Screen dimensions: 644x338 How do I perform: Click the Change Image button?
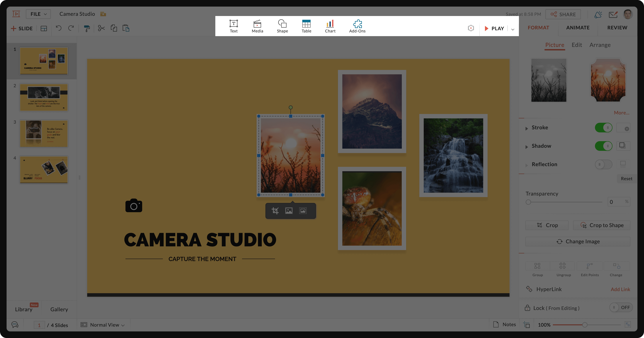(x=577, y=241)
